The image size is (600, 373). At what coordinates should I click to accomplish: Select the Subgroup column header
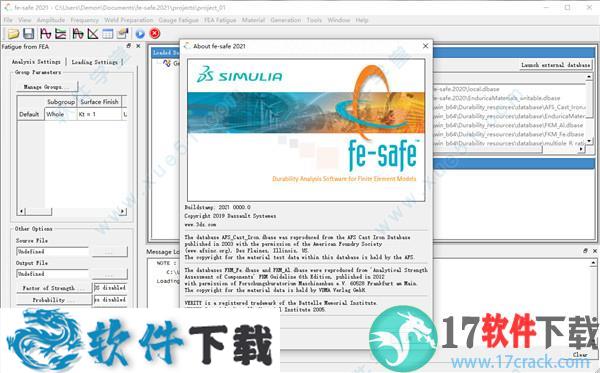pyautogui.click(x=61, y=102)
